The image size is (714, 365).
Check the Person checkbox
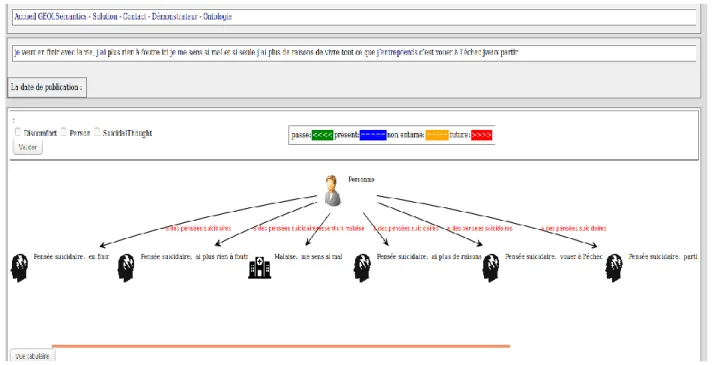pyautogui.click(x=64, y=132)
